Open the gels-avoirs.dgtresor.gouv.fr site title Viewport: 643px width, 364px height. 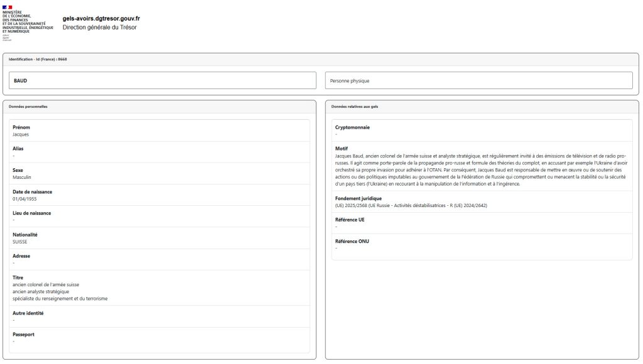coord(101,19)
